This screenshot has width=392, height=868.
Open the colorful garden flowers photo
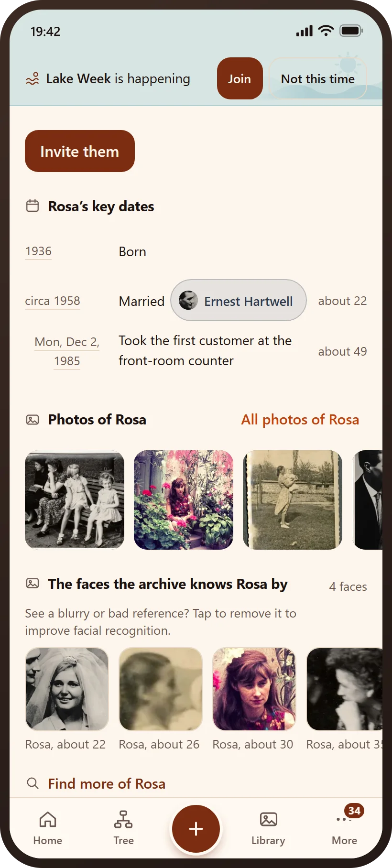click(x=184, y=500)
